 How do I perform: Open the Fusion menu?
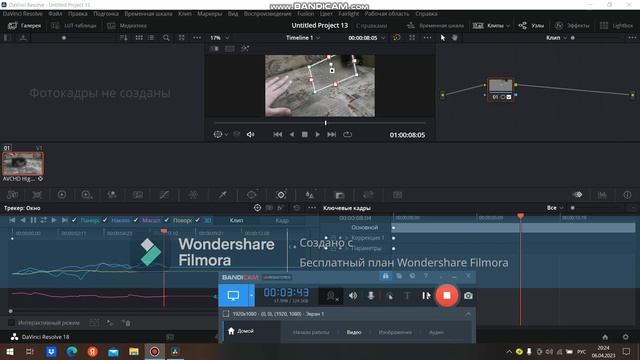pyautogui.click(x=305, y=13)
